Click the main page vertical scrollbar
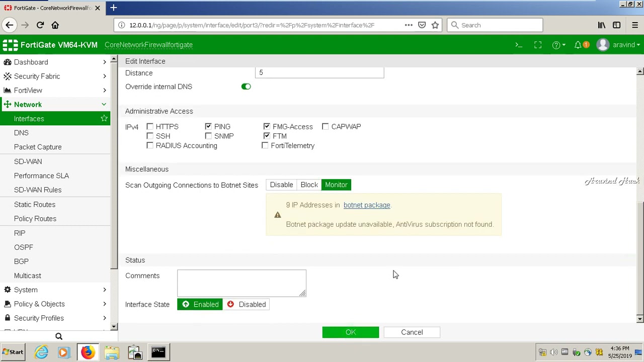 (x=640, y=259)
